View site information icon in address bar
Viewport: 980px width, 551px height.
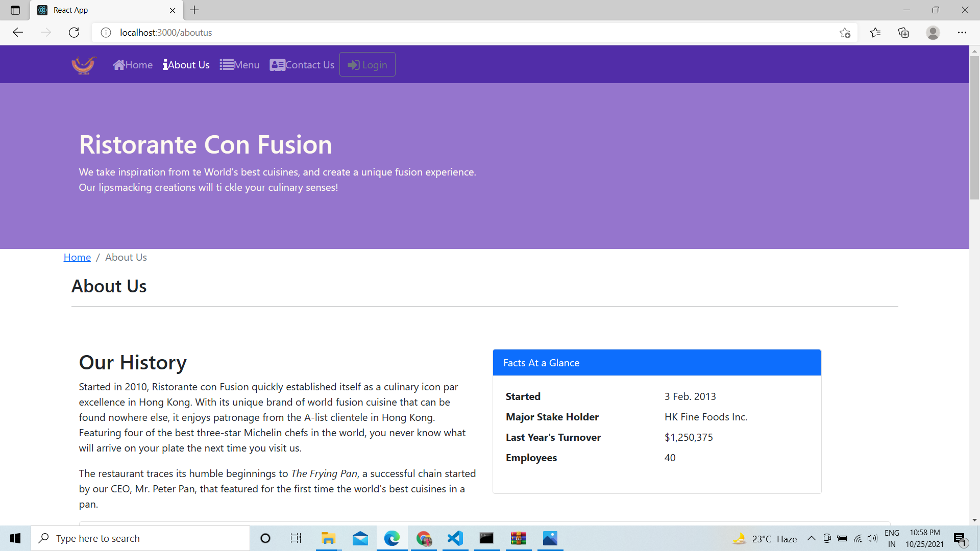106,33
